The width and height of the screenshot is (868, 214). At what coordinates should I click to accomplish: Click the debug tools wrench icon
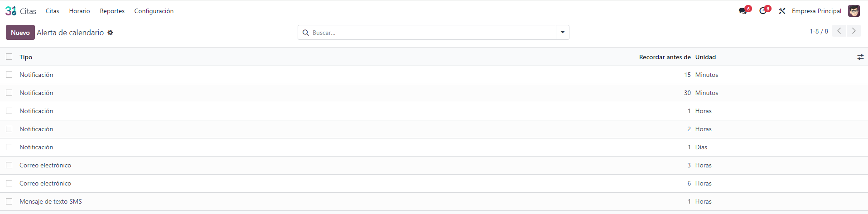point(782,11)
